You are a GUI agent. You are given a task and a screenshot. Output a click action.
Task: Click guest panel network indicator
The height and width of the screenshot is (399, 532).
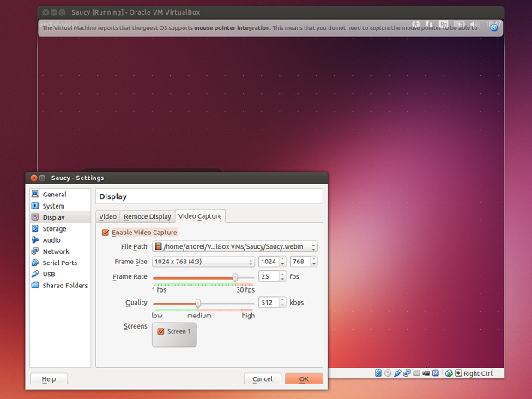[x=429, y=24]
